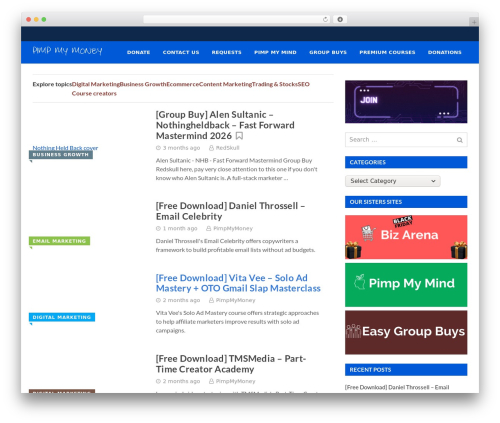Select the Ecommerce topic link

pos(183,84)
